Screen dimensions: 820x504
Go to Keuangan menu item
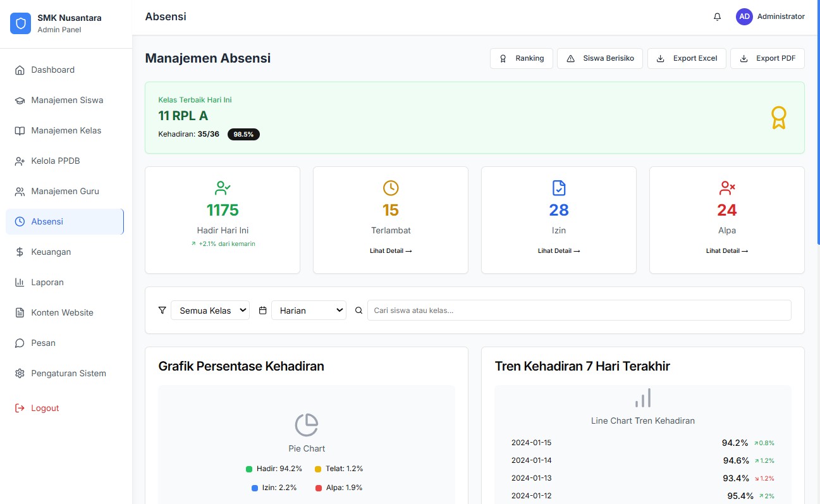point(51,252)
